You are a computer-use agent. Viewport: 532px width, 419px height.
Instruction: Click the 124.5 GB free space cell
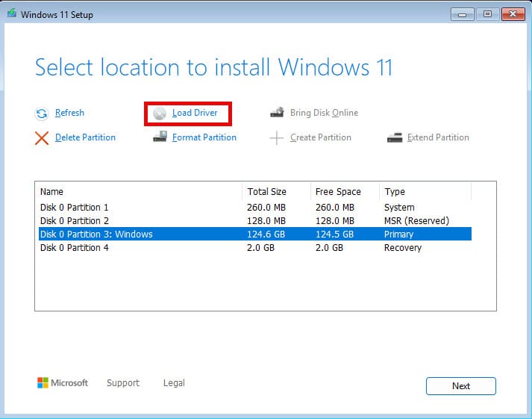[334, 235]
